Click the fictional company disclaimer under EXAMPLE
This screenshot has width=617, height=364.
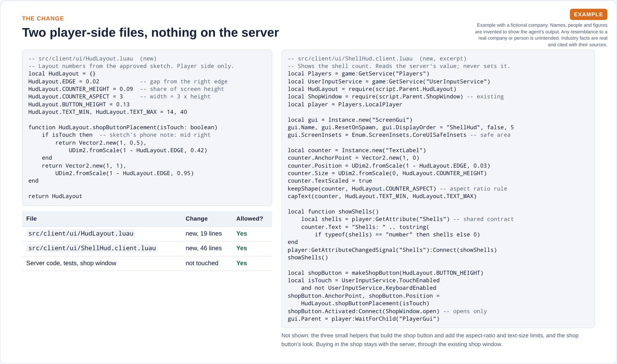pos(541,35)
